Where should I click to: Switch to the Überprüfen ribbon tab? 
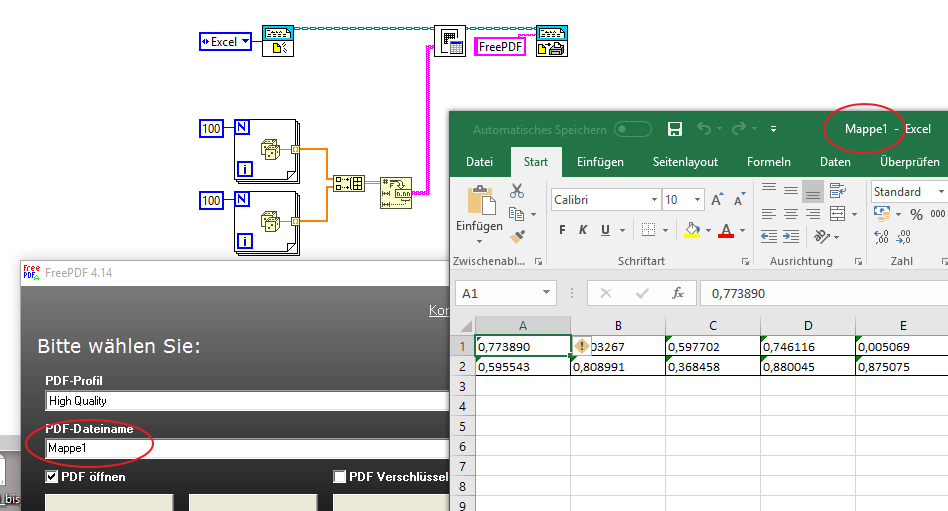coord(909,161)
